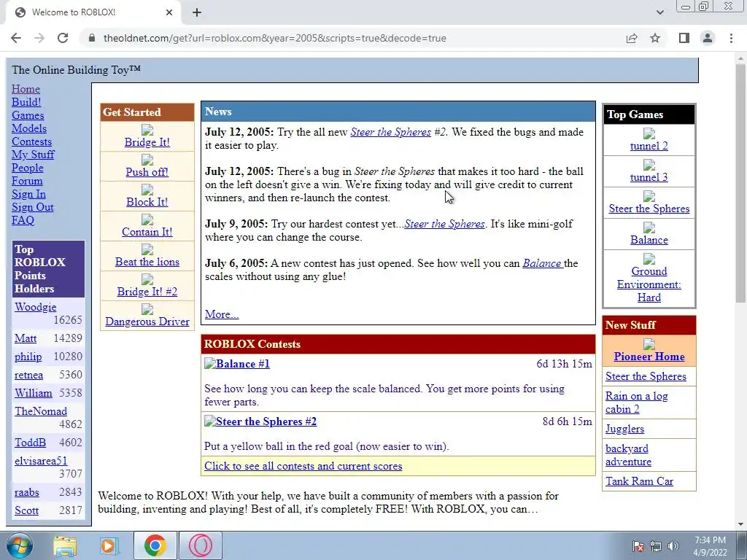This screenshot has height=560, width=747.
Task: Check the network status tray icon
Action: (656, 546)
